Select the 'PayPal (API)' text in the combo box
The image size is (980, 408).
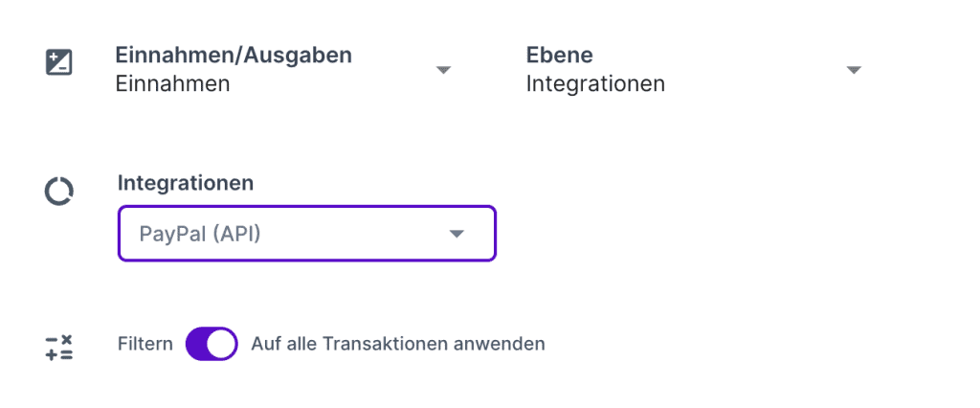199,234
